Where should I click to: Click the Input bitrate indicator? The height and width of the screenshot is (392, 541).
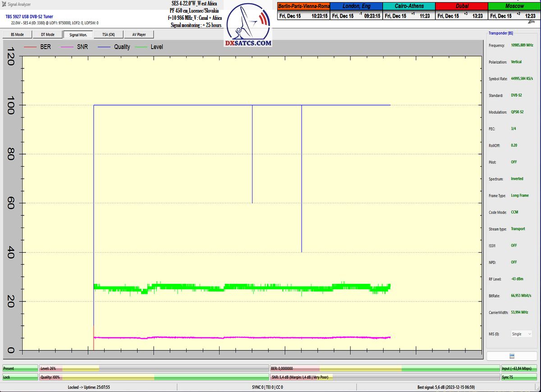pos(520,369)
